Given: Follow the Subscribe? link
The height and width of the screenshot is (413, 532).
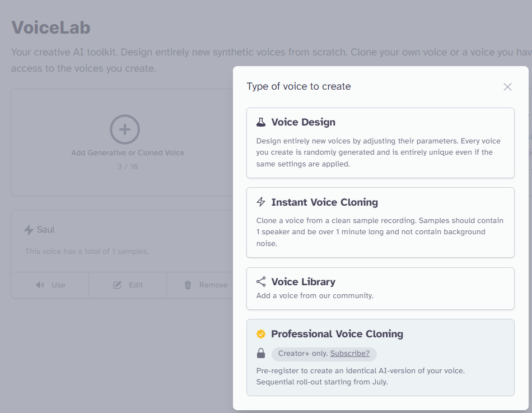Looking at the screenshot, I should click(x=350, y=353).
